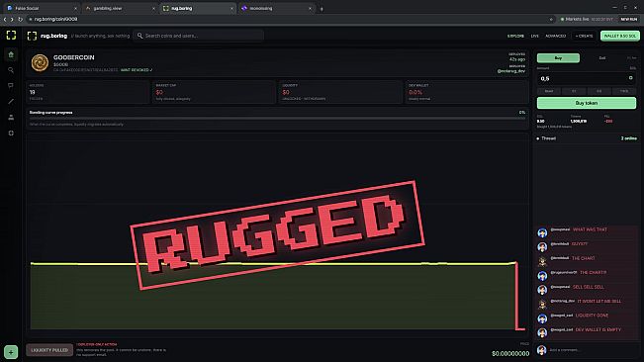Open the Explore nav item

pyautogui.click(x=515, y=36)
